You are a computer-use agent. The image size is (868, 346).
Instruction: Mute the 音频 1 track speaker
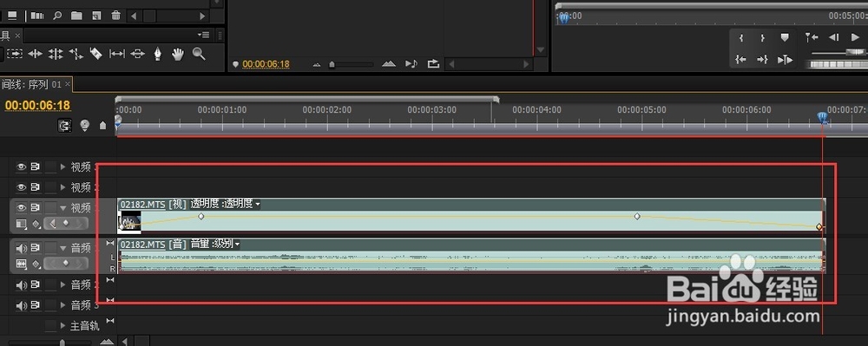[x=21, y=248]
